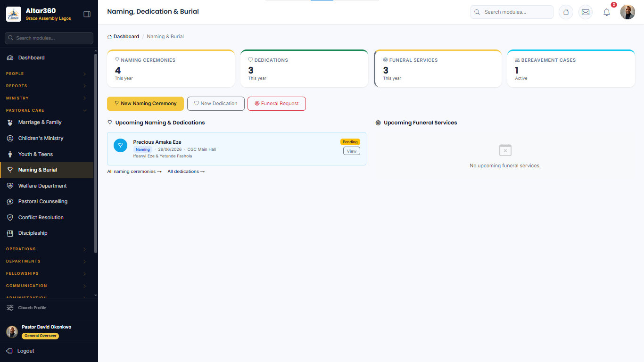Click the user avatar in top bar
This screenshot has height=362, width=644.
point(627,12)
